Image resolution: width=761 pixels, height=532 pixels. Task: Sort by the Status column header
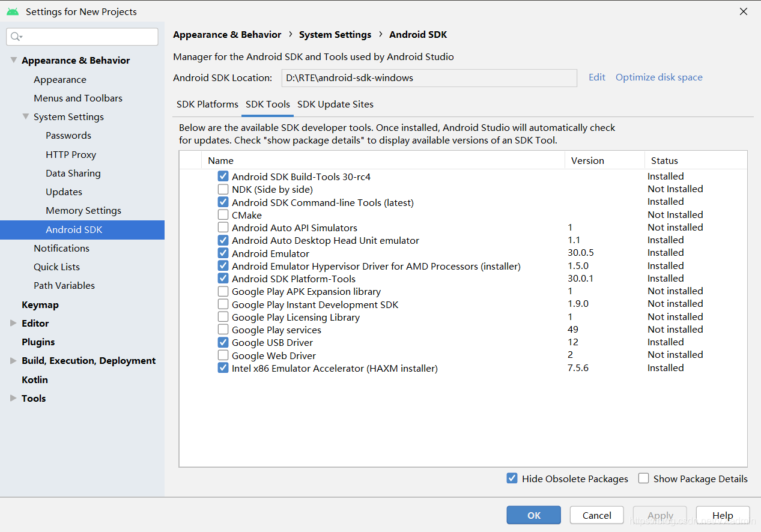point(696,160)
